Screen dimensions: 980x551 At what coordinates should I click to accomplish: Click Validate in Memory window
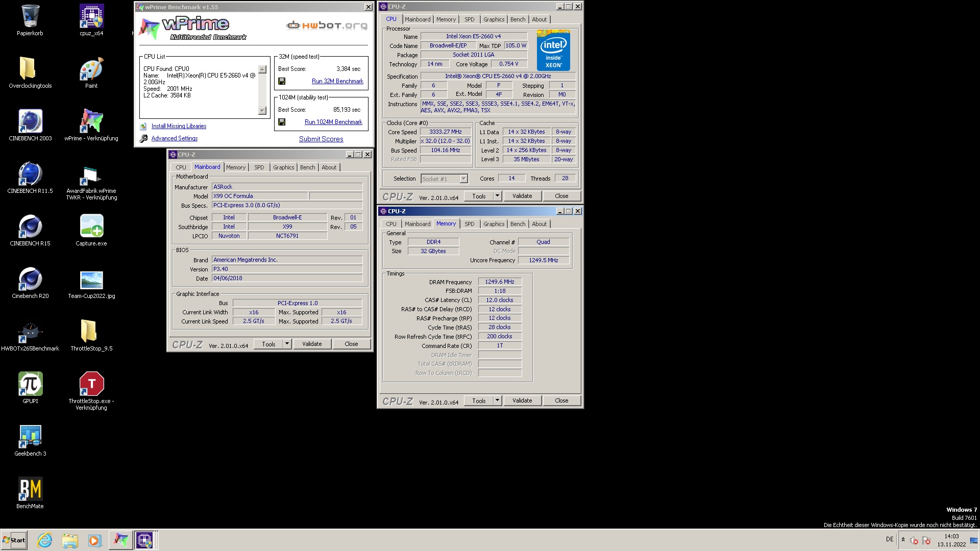click(522, 400)
